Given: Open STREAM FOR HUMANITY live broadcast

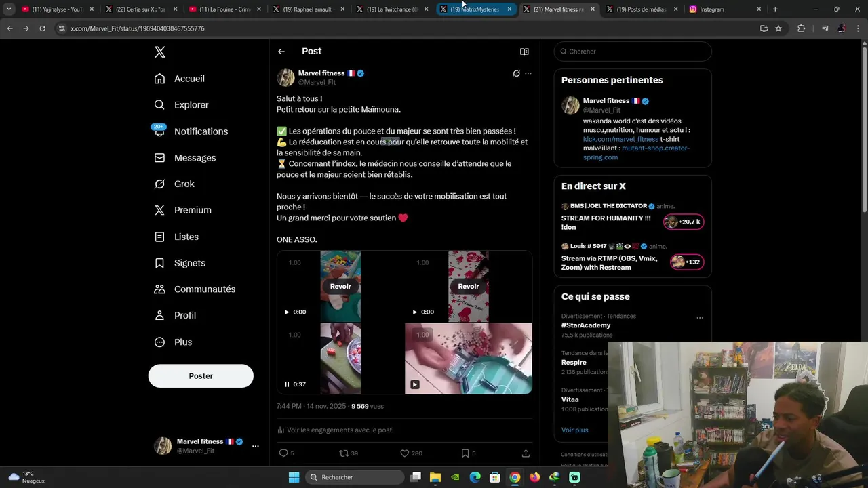Looking at the screenshot, I should pyautogui.click(x=606, y=222).
